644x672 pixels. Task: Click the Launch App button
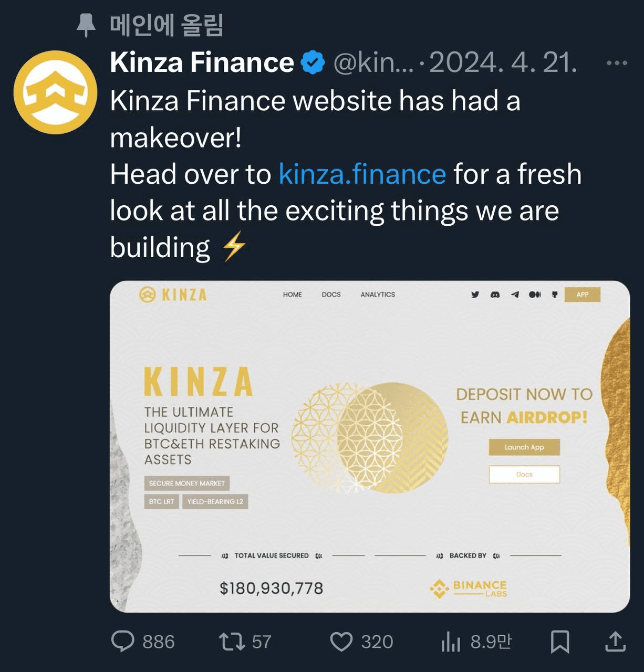click(524, 447)
